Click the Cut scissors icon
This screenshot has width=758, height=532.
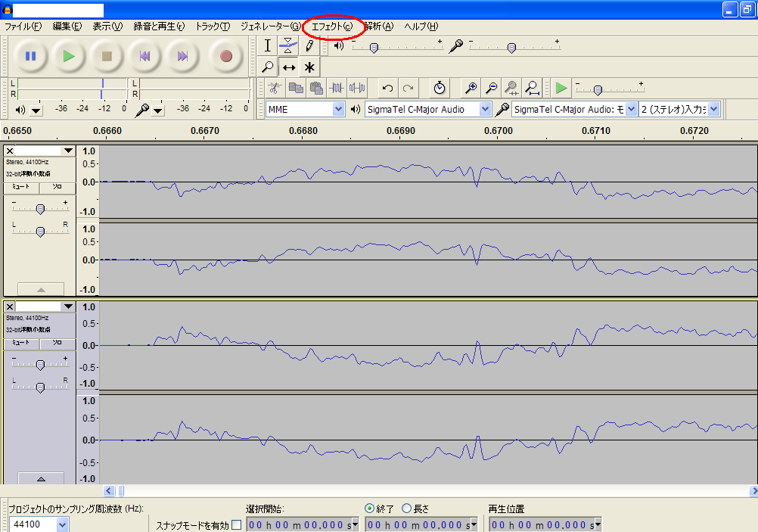tap(275, 88)
